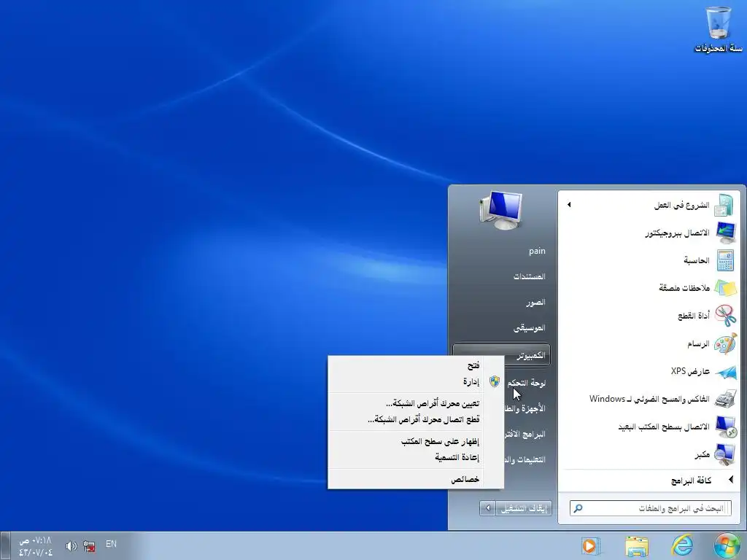Choose تعيين محرك أقراص الشبكة (Map network drive)

[415, 403]
